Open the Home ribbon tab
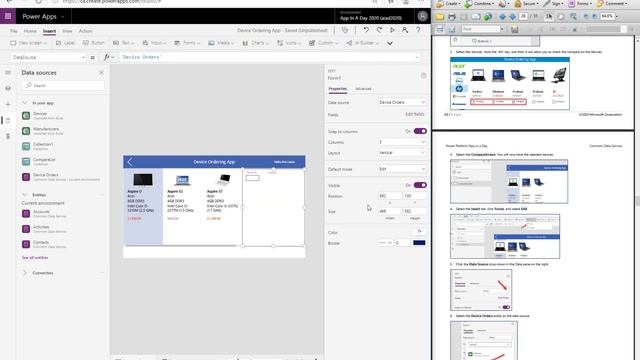 [30, 31]
